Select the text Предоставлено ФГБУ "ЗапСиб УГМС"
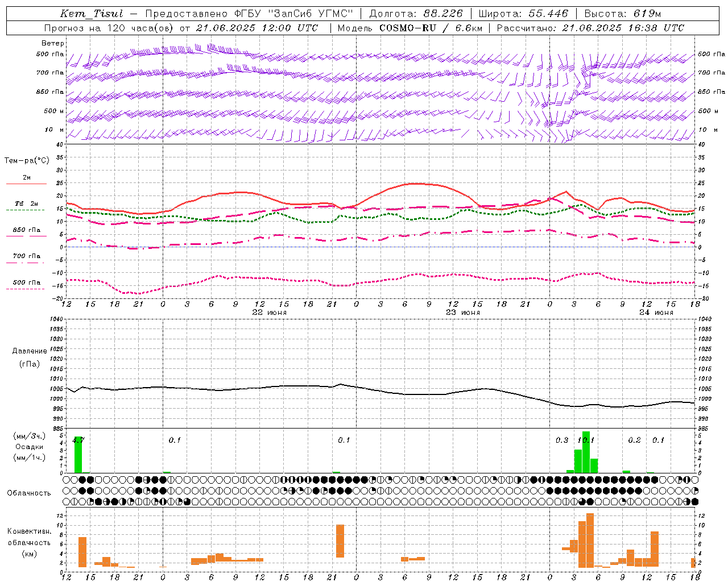728x582 pixels. (x=249, y=14)
